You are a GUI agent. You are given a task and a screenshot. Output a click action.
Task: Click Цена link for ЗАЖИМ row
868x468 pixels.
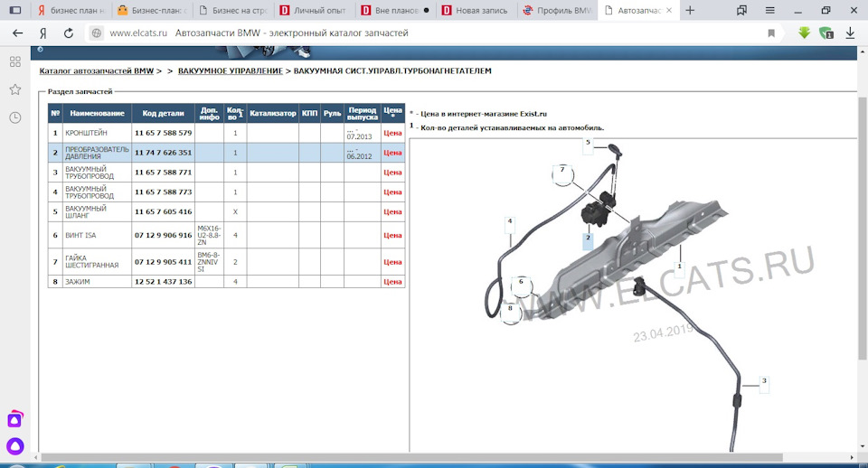pyautogui.click(x=392, y=282)
